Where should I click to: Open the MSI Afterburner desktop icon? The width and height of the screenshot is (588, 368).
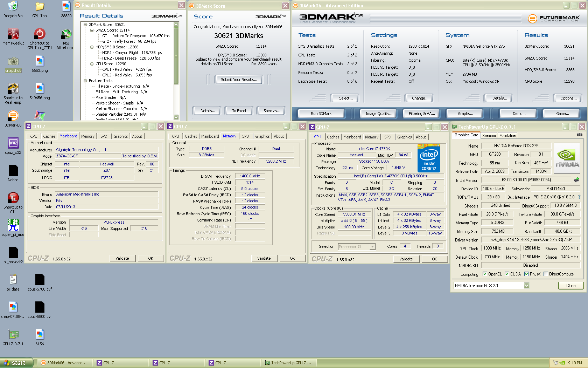coord(66,39)
